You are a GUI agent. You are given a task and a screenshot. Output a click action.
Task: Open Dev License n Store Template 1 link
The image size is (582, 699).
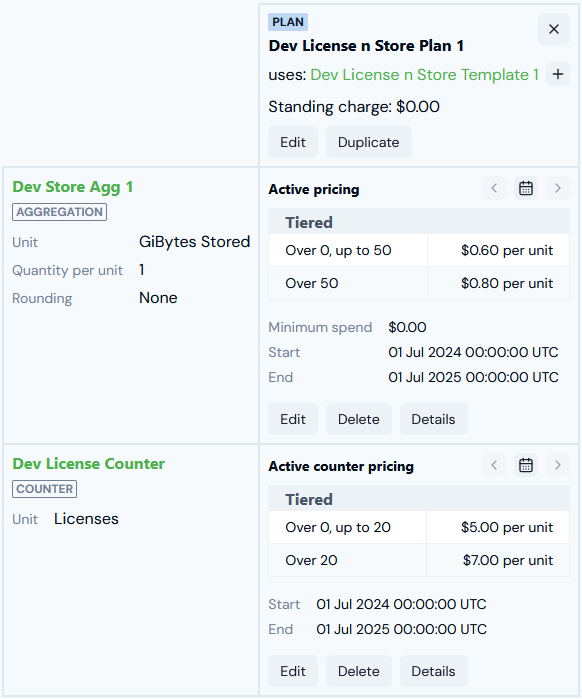pos(425,74)
